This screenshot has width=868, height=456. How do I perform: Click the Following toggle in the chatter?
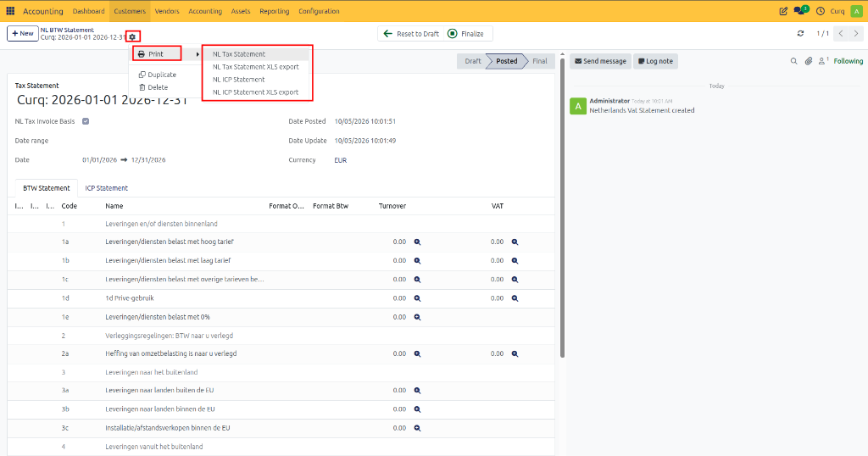848,61
